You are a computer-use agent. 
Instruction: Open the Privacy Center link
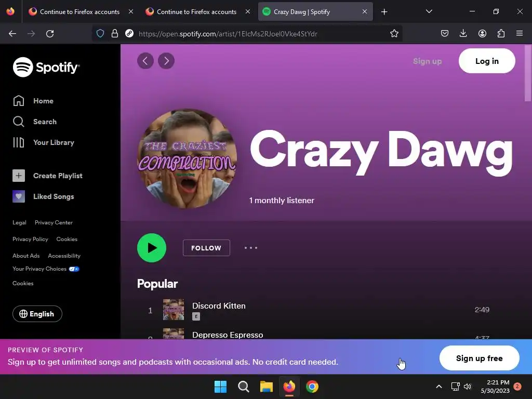click(x=54, y=222)
